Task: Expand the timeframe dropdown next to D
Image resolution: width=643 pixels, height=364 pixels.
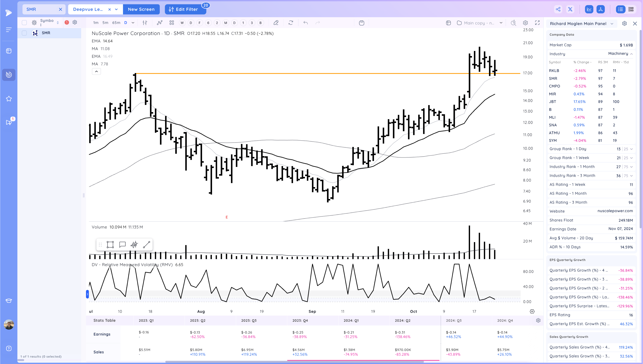Action: 133,22
